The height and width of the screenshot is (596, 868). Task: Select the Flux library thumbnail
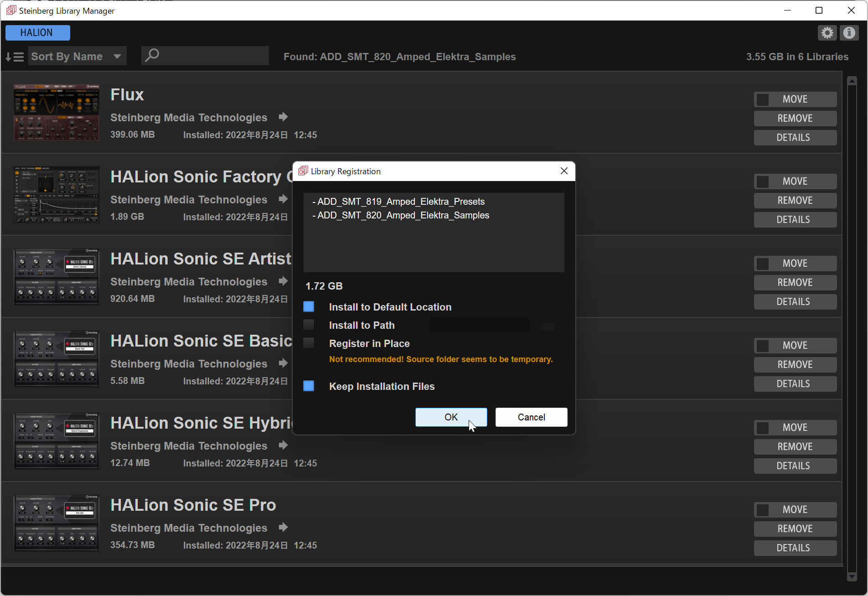(57, 113)
